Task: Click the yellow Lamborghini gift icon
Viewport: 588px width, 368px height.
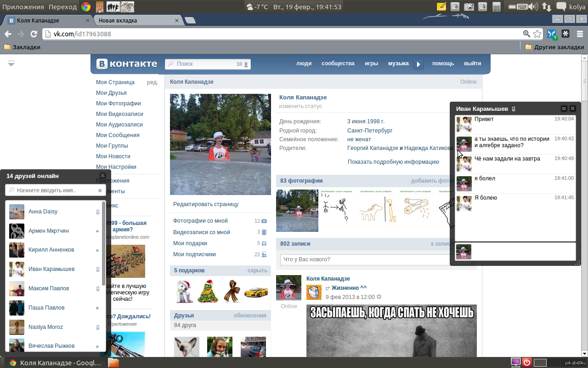Action: pos(256,292)
